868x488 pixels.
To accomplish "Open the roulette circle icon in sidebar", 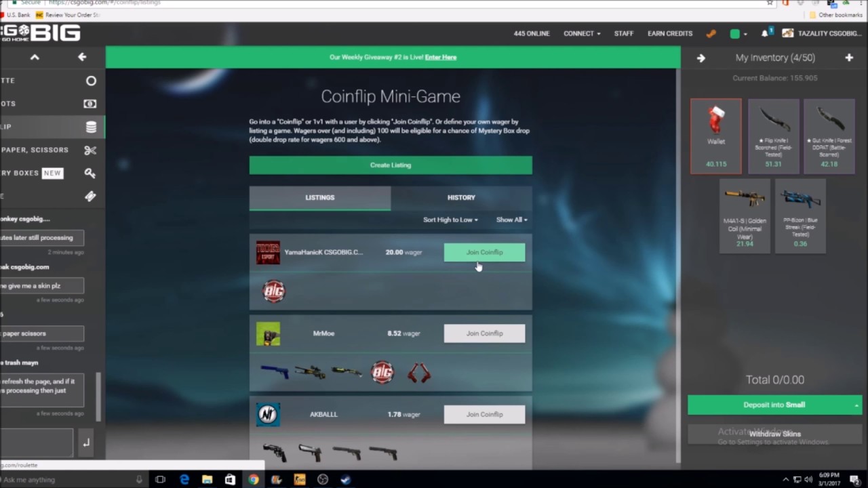I will click(91, 81).
